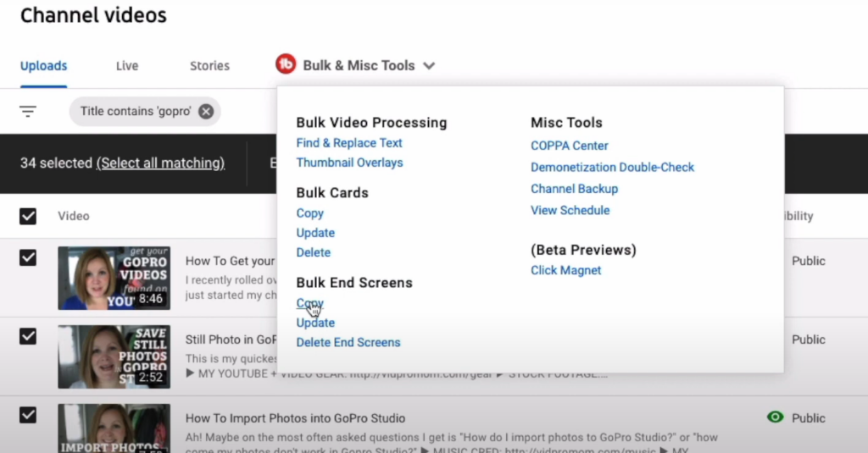Open Bulk & Misc Tools menu label
The height and width of the screenshot is (453, 868).
tap(359, 65)
